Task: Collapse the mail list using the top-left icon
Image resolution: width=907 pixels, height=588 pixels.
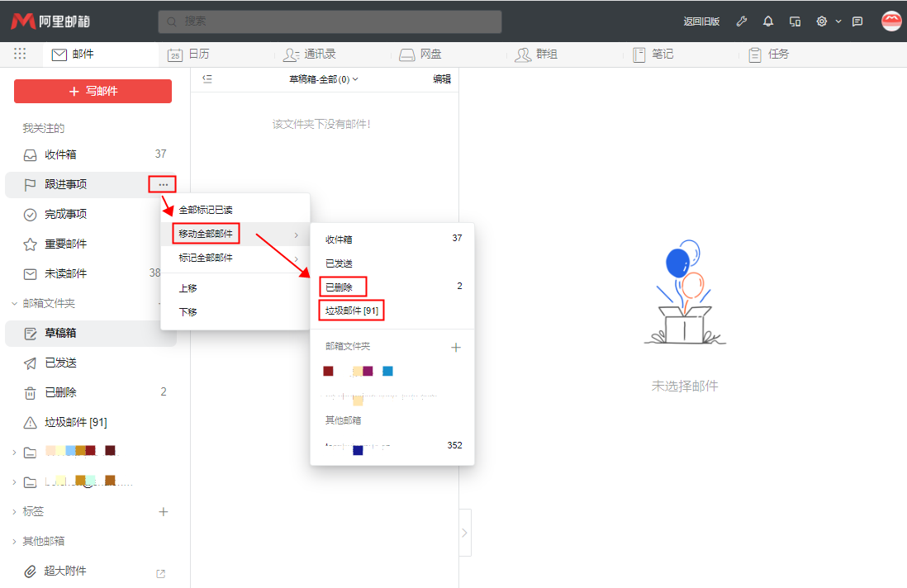Action: click(207, 79)
